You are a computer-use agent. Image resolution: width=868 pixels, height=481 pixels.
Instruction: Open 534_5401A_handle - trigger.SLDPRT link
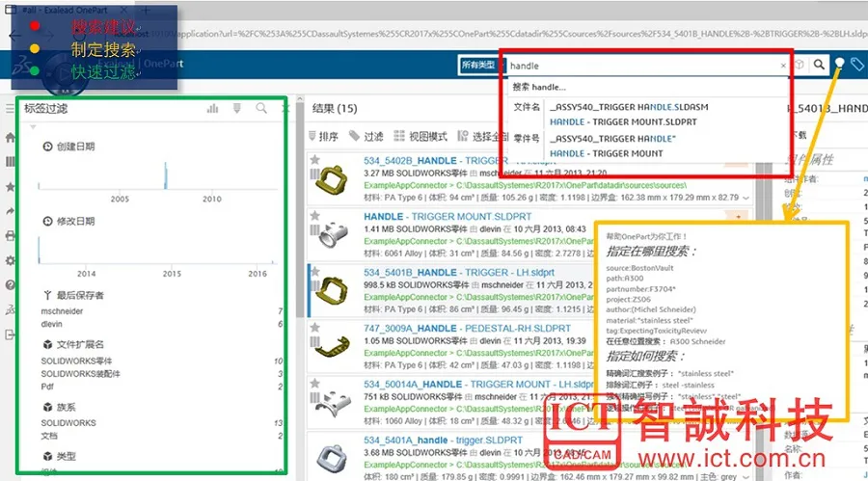coord(443,441)
